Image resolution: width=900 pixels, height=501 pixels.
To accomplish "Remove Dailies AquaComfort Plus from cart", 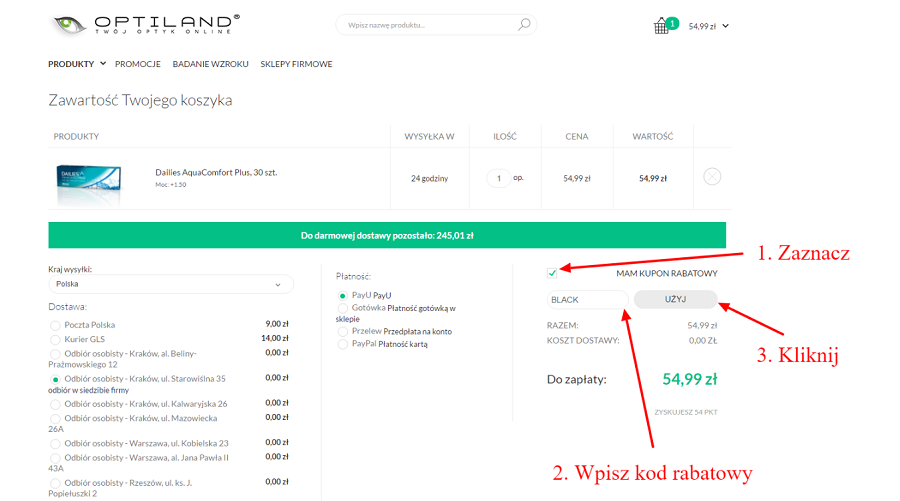I will click(x=712, y=177).
